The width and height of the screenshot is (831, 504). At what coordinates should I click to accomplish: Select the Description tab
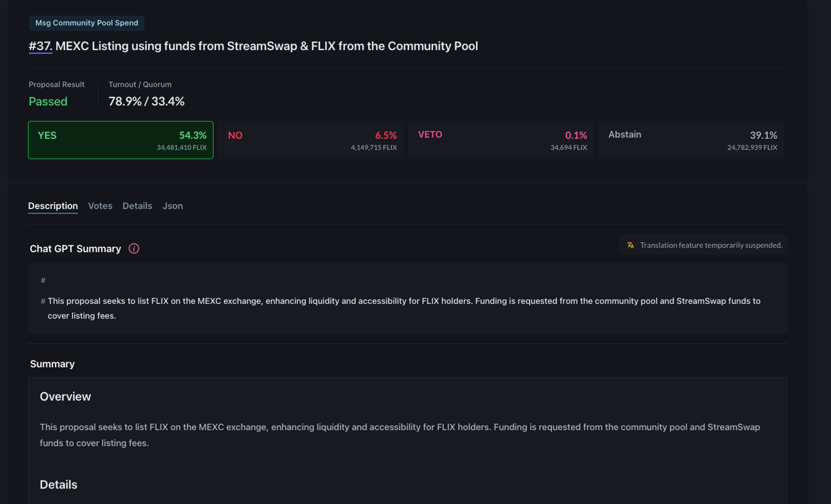[x=53, y=206]
